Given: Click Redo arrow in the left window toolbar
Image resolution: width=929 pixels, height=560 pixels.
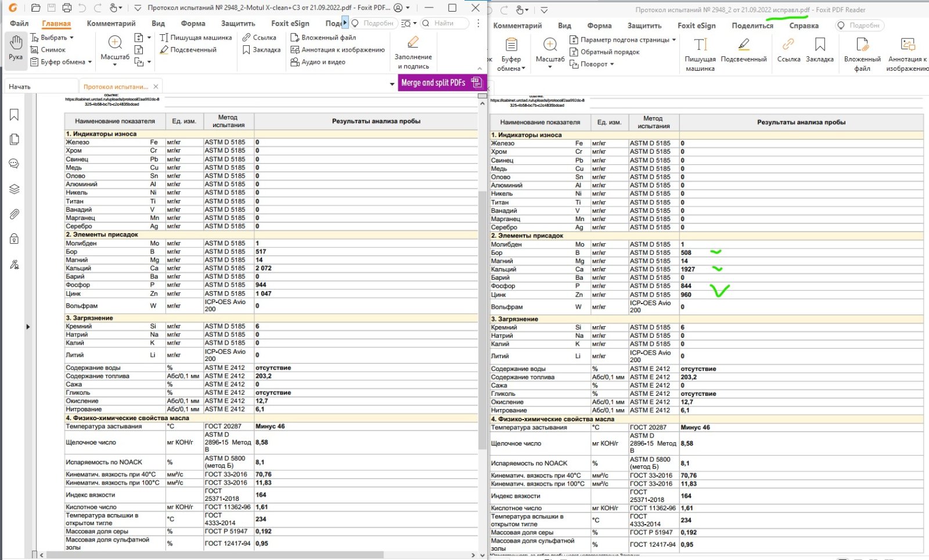Looking at the screenshot, I should (98, 8).
